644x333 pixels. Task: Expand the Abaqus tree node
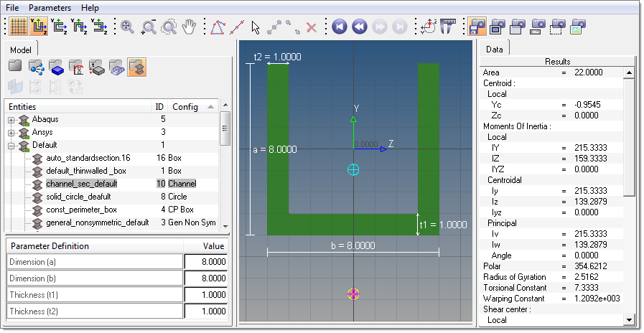coord(11,120)
